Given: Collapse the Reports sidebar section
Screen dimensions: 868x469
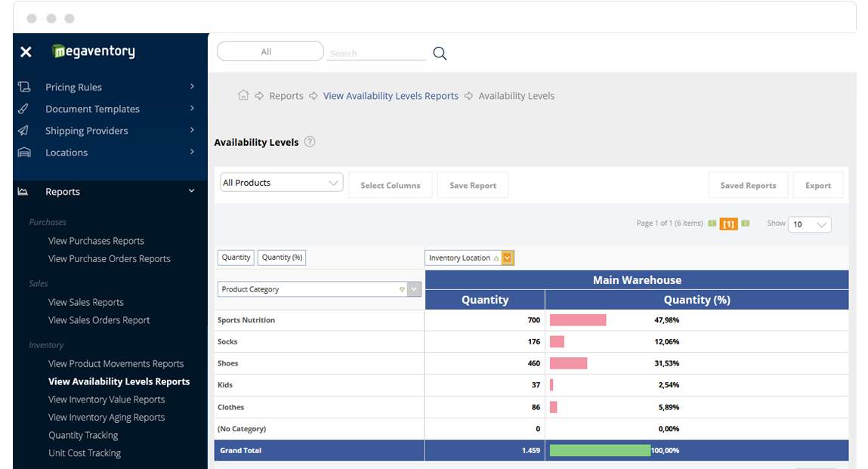Looking at the screenshot, I should 191,192.
